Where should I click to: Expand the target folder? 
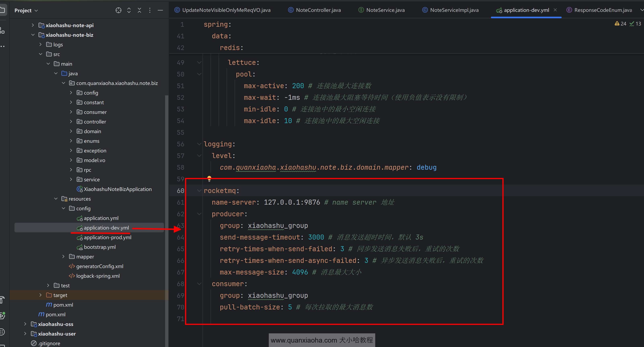click(x=41, y=295)
